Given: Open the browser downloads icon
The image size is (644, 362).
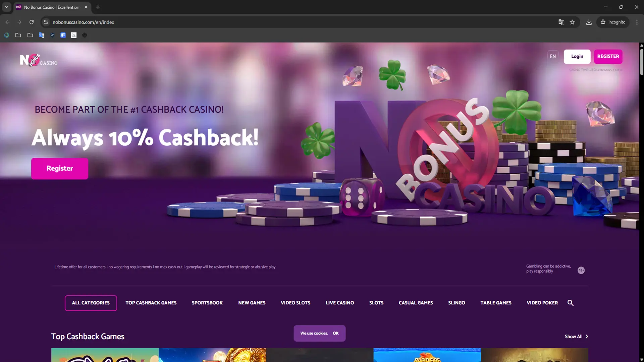Looking at the screenshot, I should click(589, 22).
